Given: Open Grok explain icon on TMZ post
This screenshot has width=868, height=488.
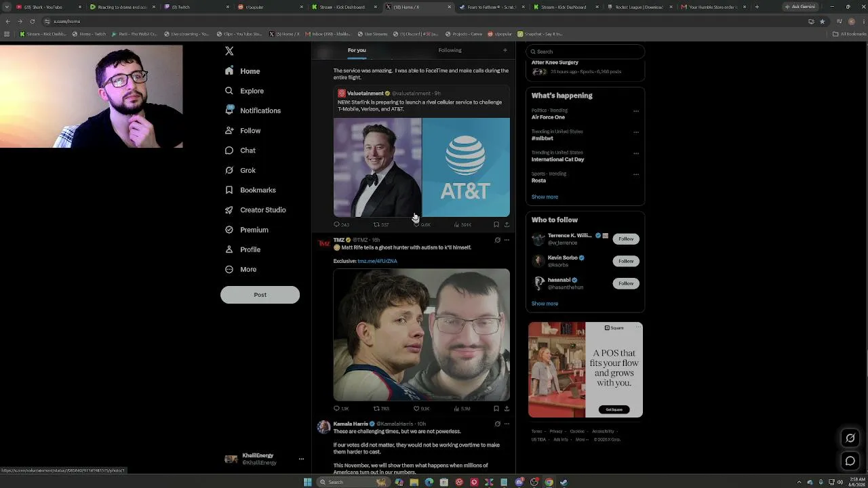Looking at the screenshot, I should click(x=497, y=240).
